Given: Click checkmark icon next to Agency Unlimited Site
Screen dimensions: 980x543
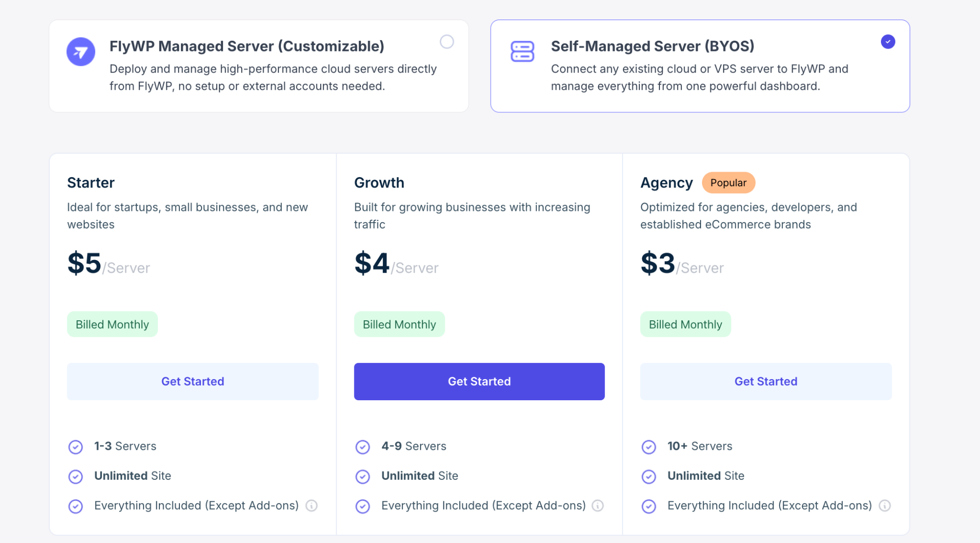Looking at the screenshot, I should point(649,476).
